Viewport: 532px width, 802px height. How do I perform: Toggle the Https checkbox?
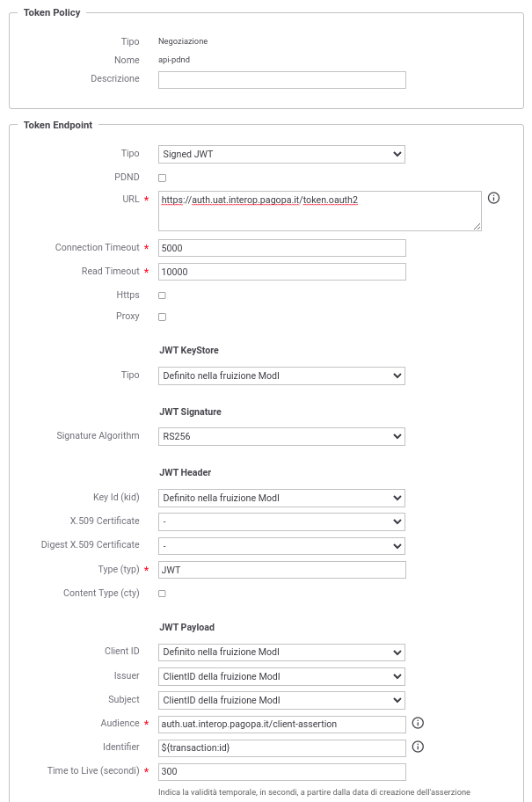(162, 295)
